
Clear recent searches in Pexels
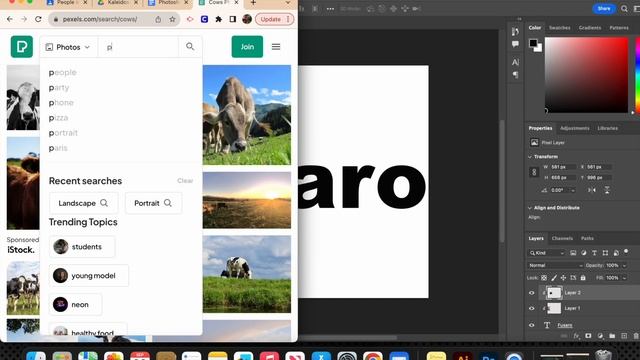[x=185, y=181]
